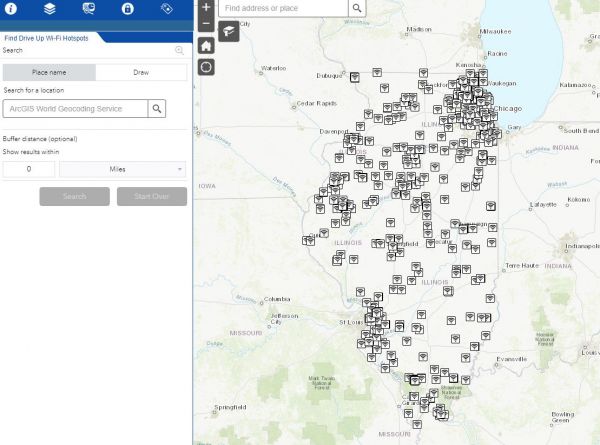Image resolution: width=600 pixels, height=445 pixels.
Task: Click the buffer distance value field
Action: pyautogui.click(x=29, y=169)
